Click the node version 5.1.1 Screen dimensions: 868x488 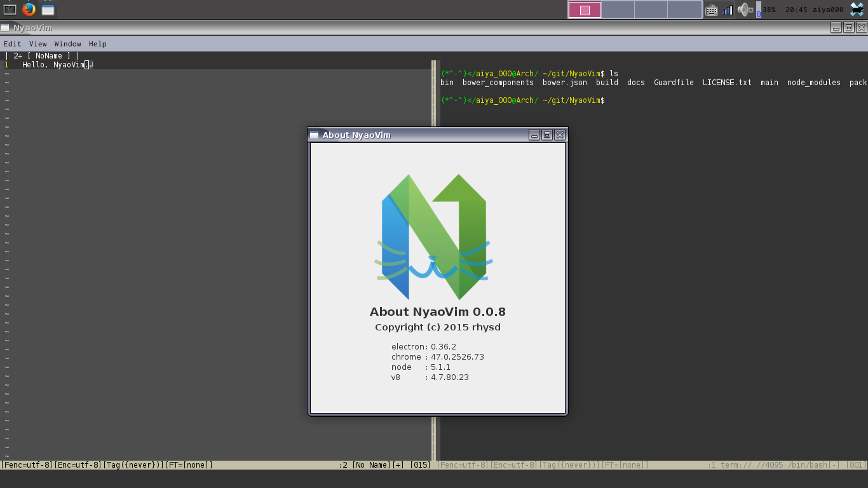point(440,367)
